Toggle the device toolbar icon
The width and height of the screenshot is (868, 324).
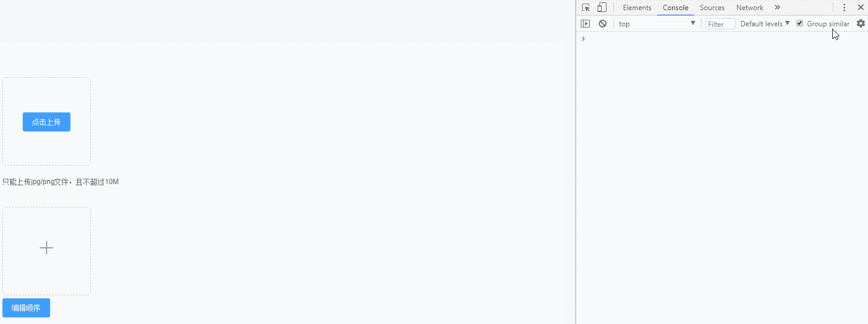[x=602, y=8]
